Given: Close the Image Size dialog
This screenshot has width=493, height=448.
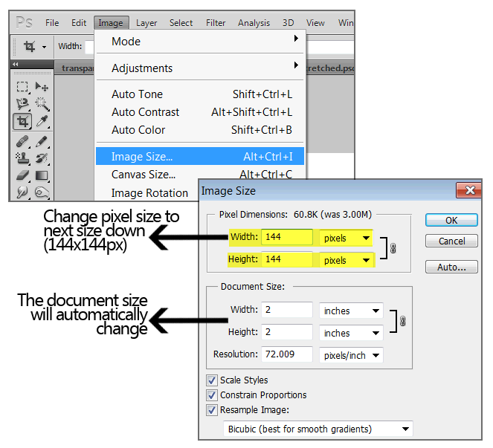Looking at the screenshot, I should click(468, 190).
